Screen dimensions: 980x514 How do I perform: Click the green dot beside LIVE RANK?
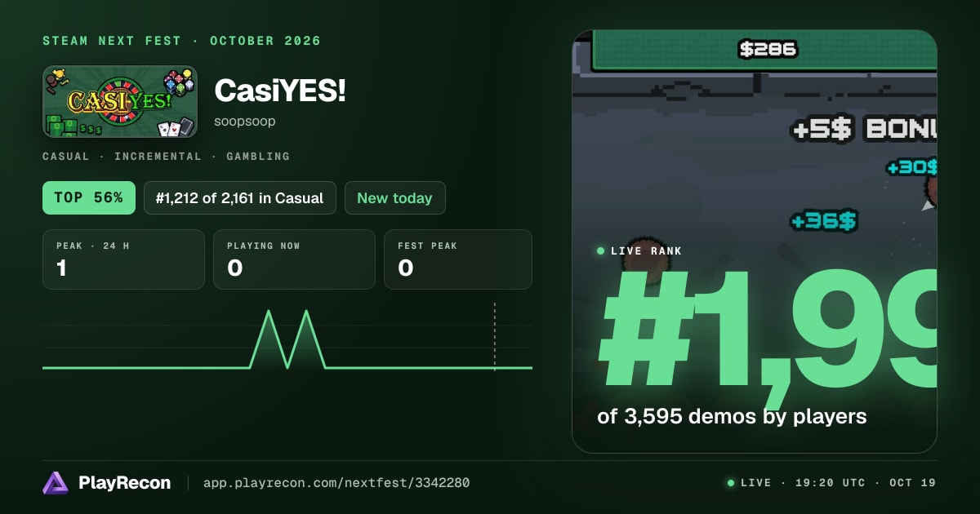click(601, 251)
